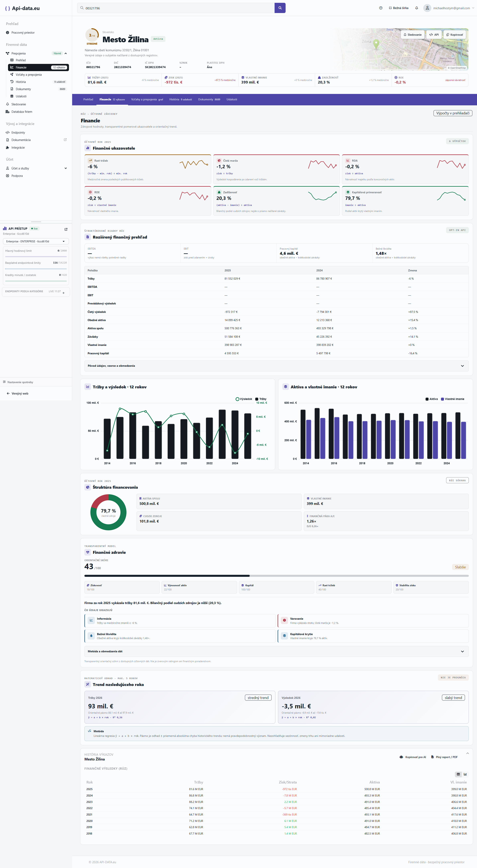The width and height of the screenshot is (477, 868).
Task: Open the Enterprise API key dropdown
Action: click(36, 242)
